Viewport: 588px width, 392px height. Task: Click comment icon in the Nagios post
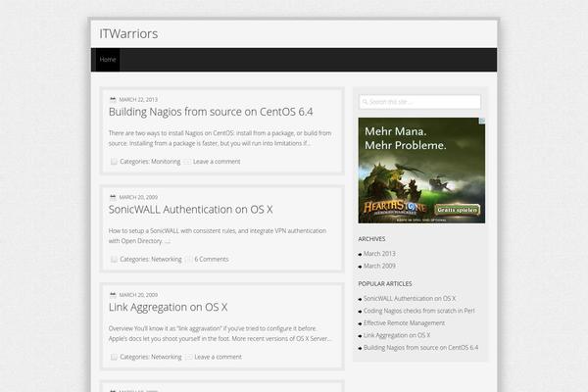(187, 162)
